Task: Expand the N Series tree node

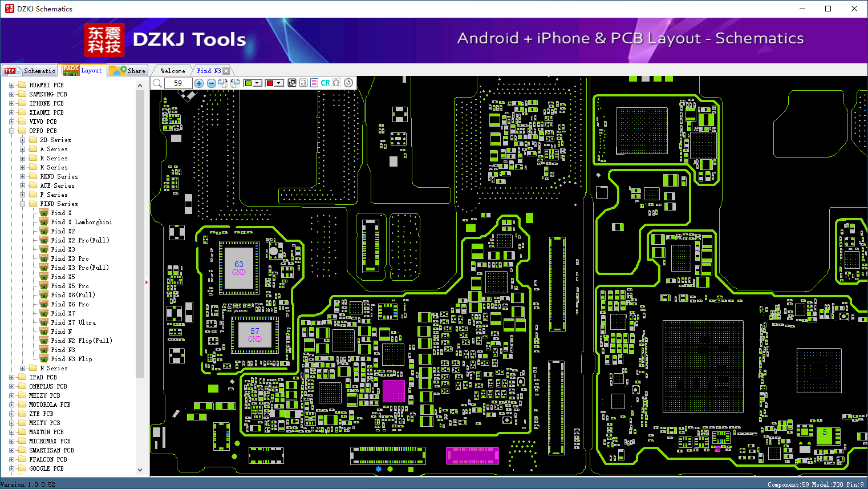Action: click(x=22, y=368)
